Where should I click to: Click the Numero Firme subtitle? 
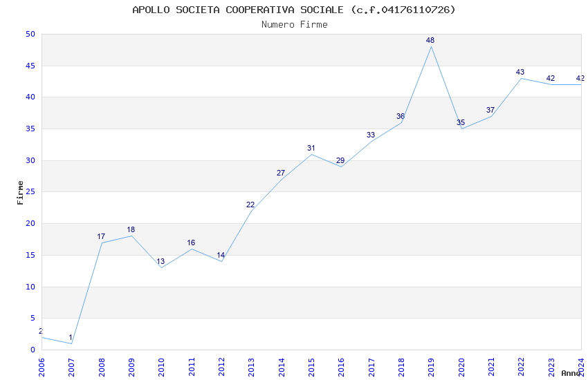coord(295,24)
